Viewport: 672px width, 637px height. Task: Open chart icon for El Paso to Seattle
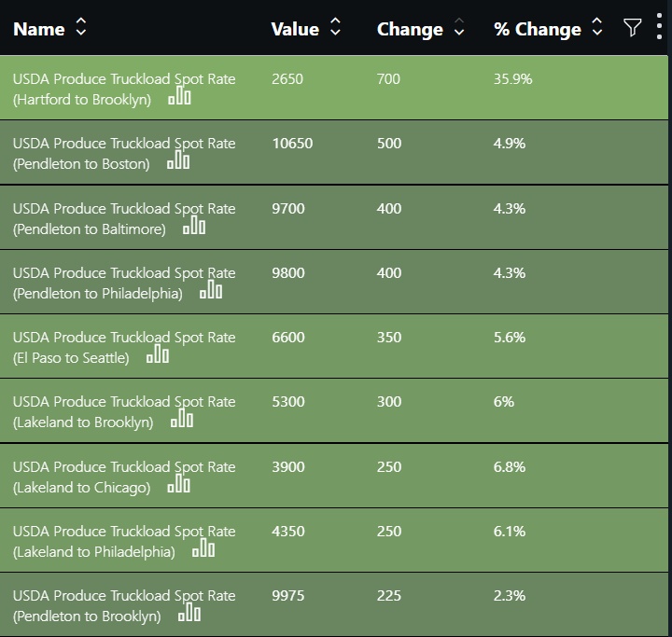coord(158,353)
